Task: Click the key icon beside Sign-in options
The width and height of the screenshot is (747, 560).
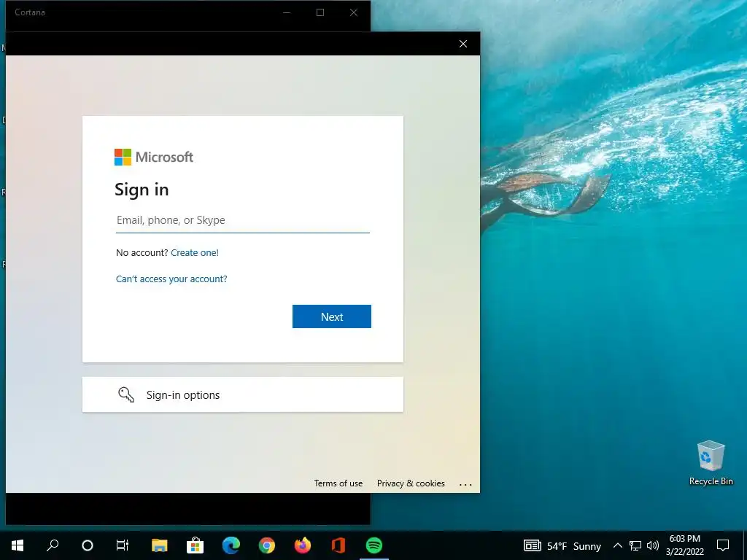Action: point(126,394)
